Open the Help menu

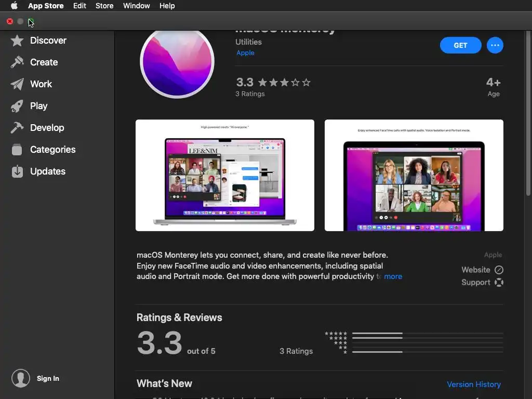pos(167,6)
